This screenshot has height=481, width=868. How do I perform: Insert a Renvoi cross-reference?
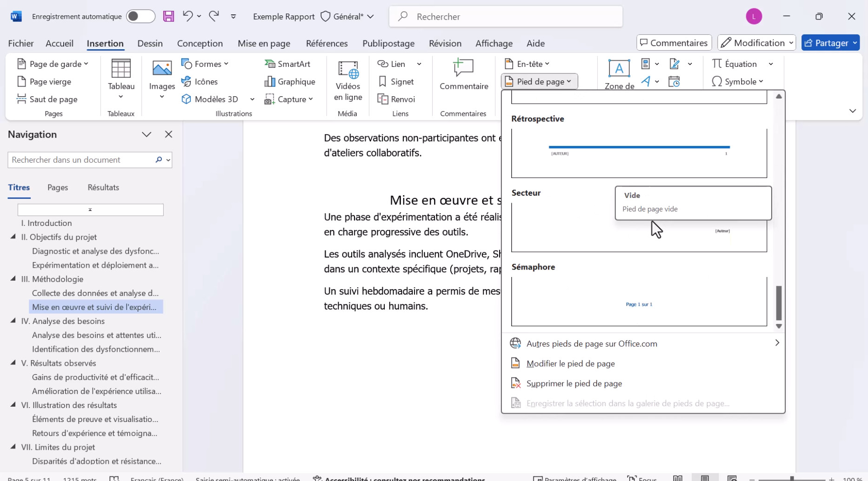click(396, 99)
